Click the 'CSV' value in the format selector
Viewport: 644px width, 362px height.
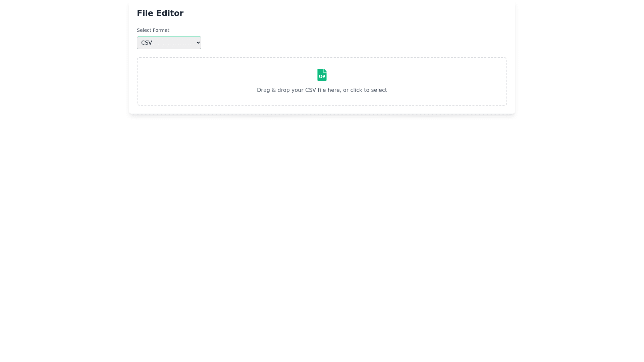tap(147, 43)
